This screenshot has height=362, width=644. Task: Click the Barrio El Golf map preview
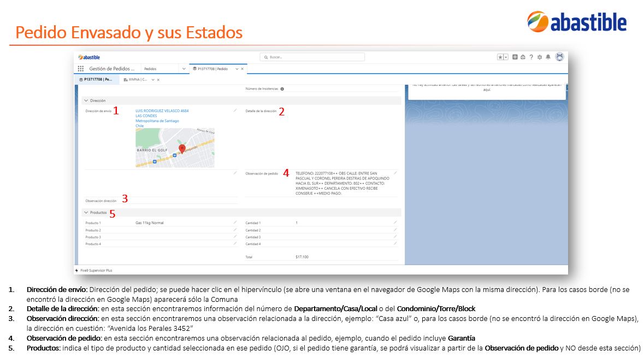[175, 148]
